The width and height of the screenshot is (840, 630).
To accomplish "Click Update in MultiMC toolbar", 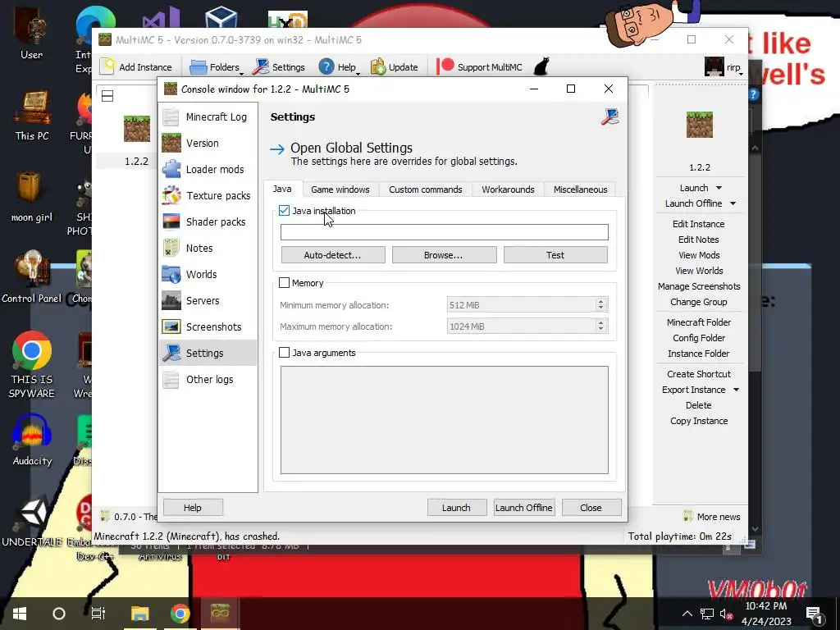I will 395,67.
